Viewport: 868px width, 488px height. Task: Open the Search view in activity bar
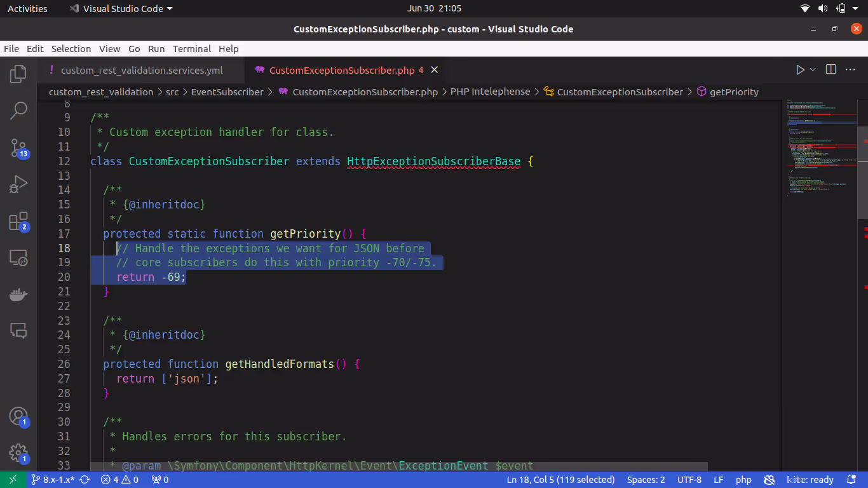pyautogui.click(x=18, y=111)
